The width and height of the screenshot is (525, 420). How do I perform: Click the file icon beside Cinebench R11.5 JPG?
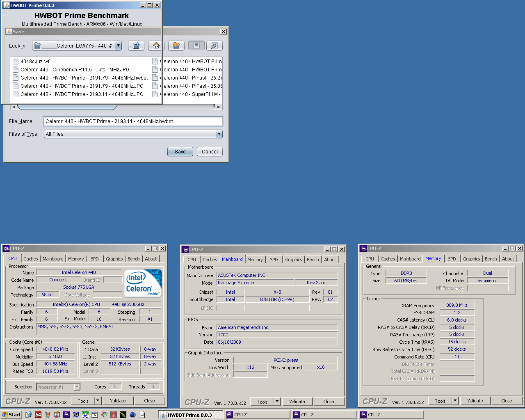tap(16, 69)
